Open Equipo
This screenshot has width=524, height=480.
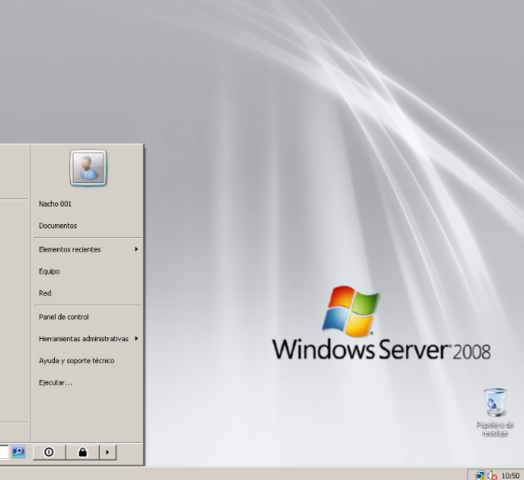click(x=49, y=271)
